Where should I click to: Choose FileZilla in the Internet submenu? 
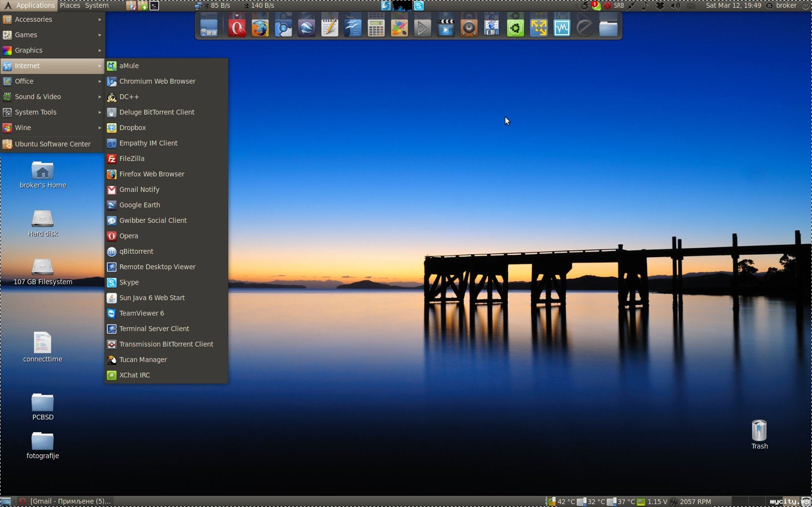132,159
